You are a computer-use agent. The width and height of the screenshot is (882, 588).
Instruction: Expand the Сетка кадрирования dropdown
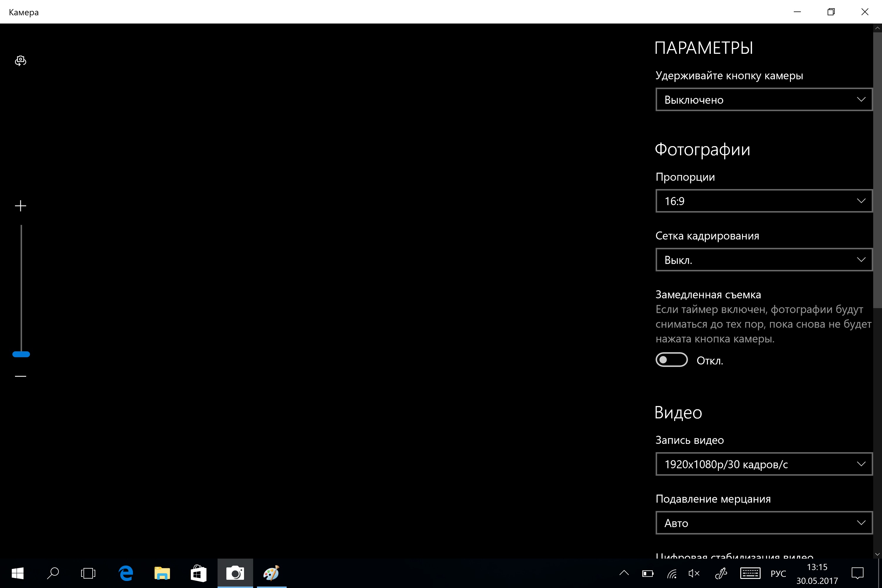tap(764, 260)
